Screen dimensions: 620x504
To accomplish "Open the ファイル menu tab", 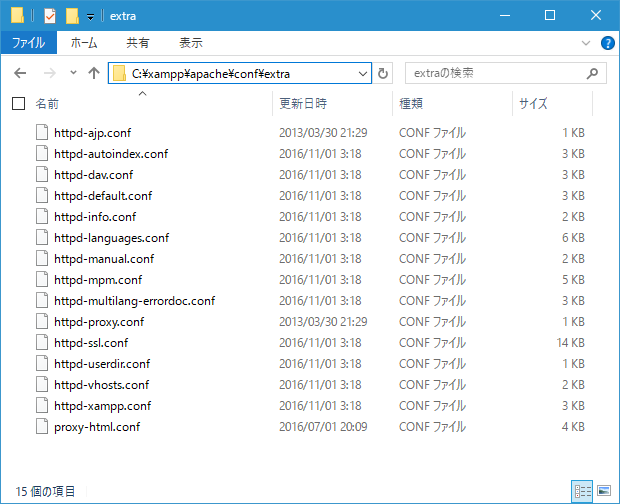I will point(29,42).
